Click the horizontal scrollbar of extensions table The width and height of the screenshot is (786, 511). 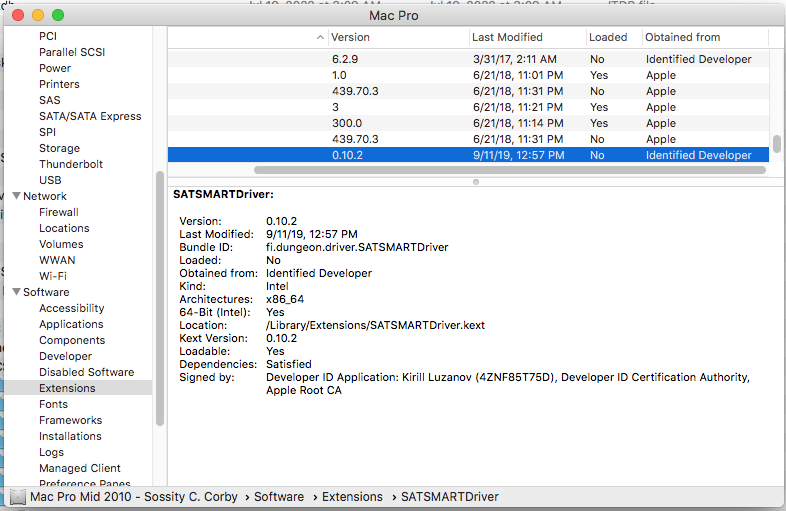pyautogui.click(x=510, y=170)
